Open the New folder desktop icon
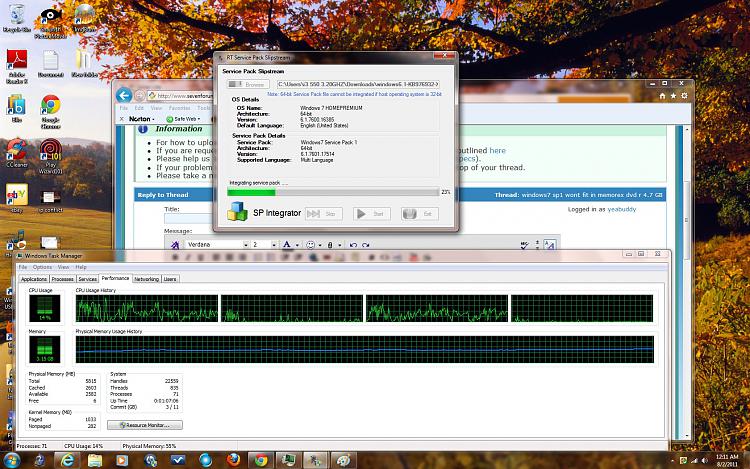This screenshot has width=750, height=469. (84, 63)
